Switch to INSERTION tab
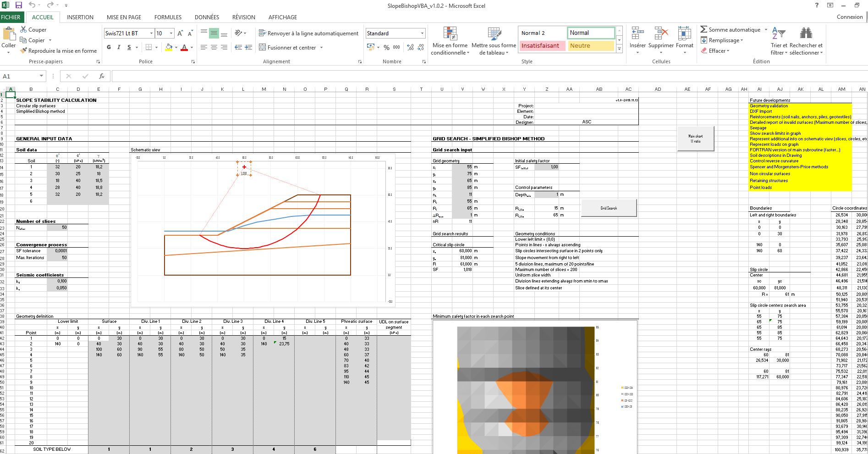This screenshot has height=454, width=868. (x=80, y=17)
